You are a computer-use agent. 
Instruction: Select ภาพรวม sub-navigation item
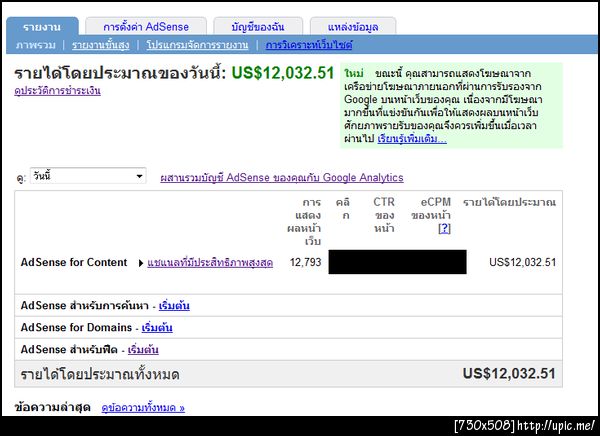click(36, 45)
